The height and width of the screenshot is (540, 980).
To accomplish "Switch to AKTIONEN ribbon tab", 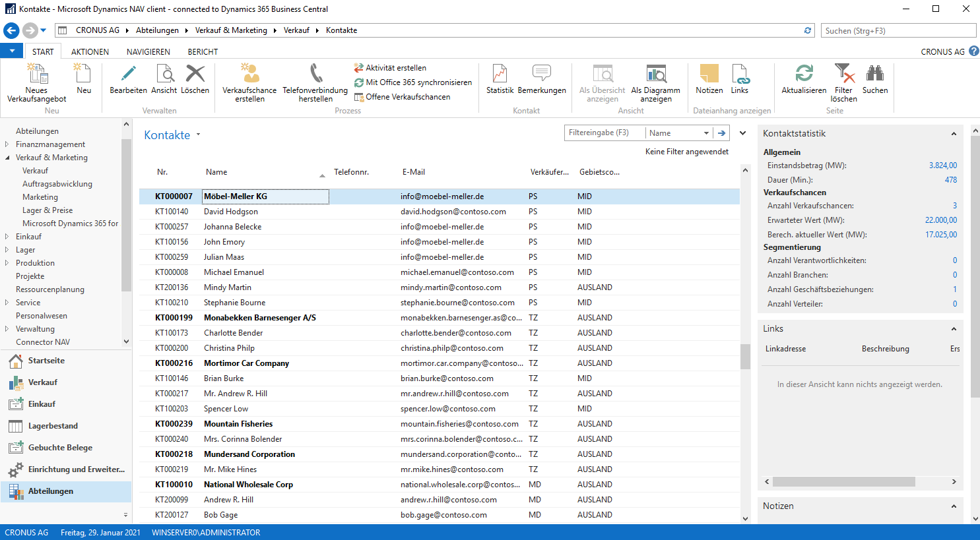I will click(90, 51).
